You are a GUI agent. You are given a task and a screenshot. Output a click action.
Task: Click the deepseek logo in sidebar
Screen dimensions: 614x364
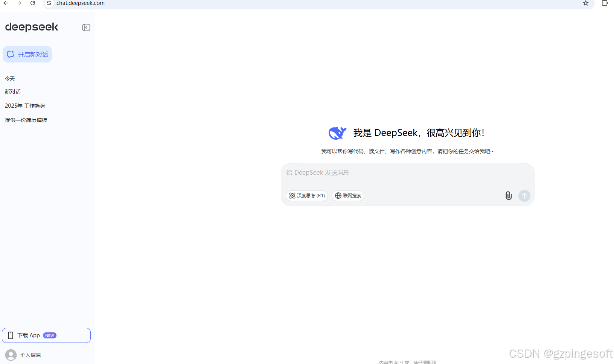pyautogui.click(x=32, y=27)
